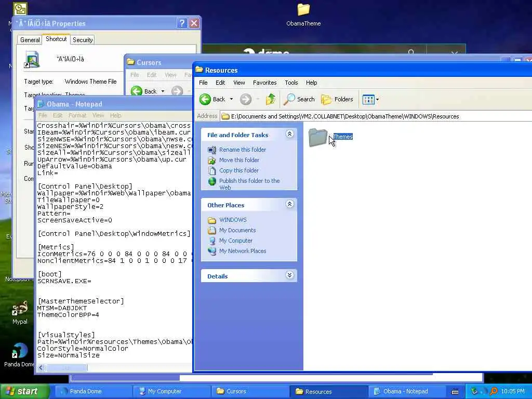Click My Documents icon in Other Places
Image resolution: width=532 pixels, height=399 pixels.
pyautogui.click(x=212, y=230)
